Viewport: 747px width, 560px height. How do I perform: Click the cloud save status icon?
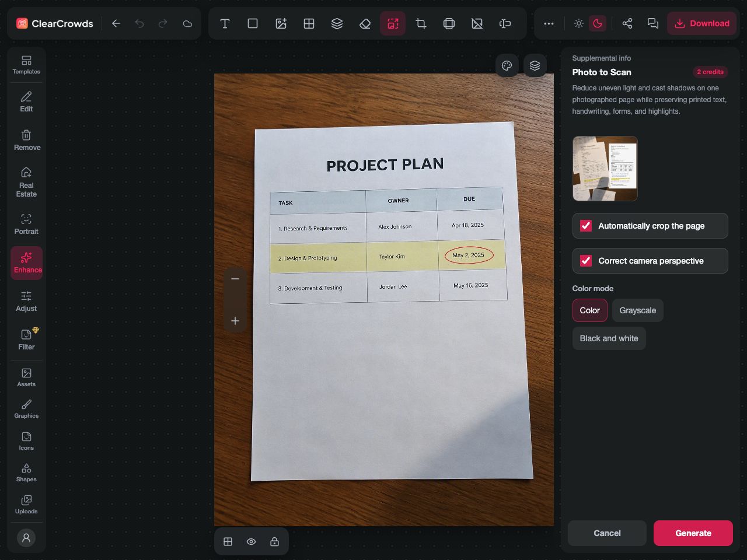[x=187, y=23]
